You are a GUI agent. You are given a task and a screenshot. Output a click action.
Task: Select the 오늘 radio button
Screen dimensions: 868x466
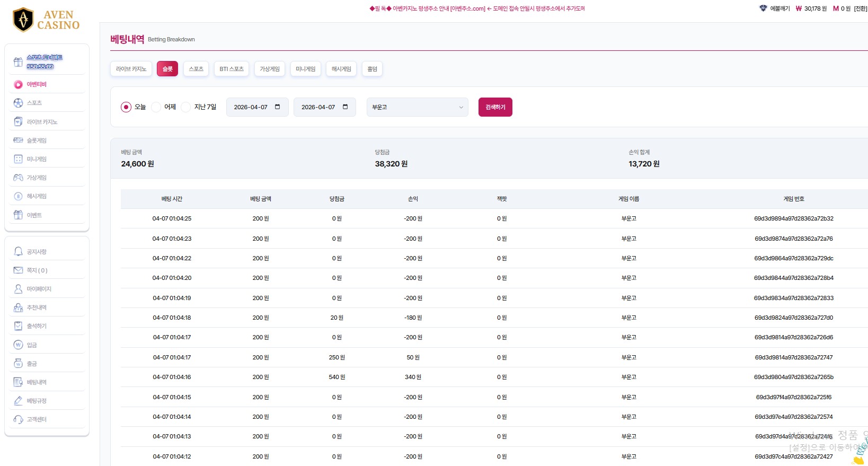click(x=126, y=107)
